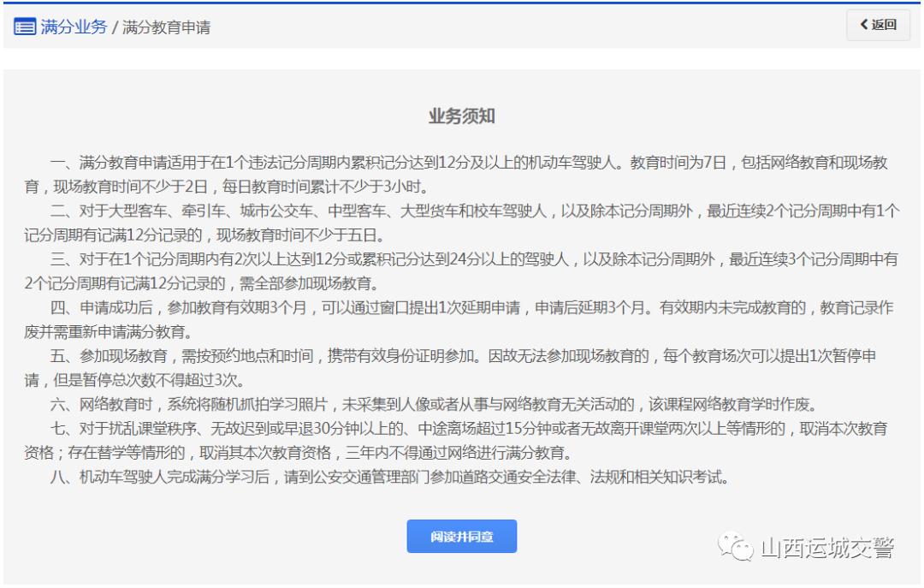This screenshot has width=924, height=588.
Task: Click the 业务须知 heading
Action: point(461,117)
